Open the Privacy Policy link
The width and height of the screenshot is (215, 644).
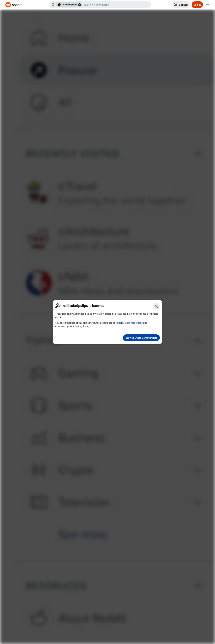point(82,326)
